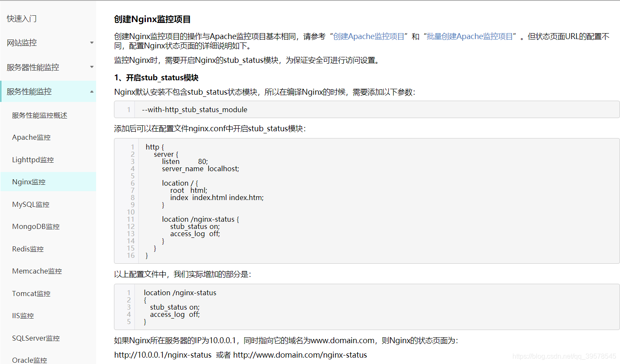The width and height of the screenshot is (620, 364).
Task: Click 'location /nginx-status {' in the http block
Action: click(x=201, y=219)
